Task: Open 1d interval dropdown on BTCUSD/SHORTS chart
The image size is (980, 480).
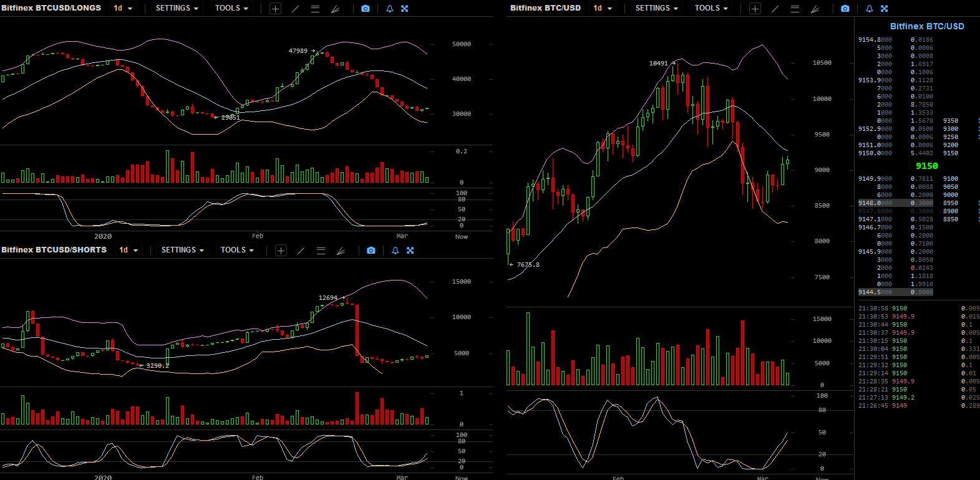Action: (129, 250)
